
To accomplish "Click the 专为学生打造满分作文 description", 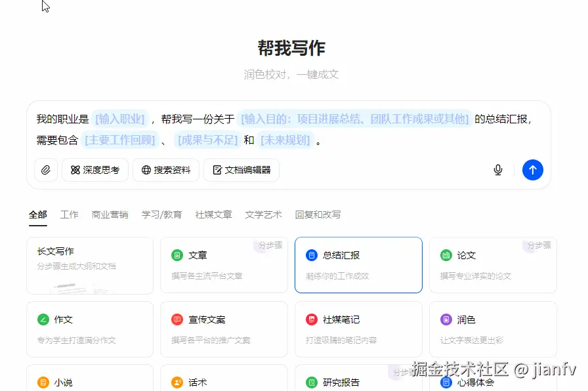I will 77,340.
